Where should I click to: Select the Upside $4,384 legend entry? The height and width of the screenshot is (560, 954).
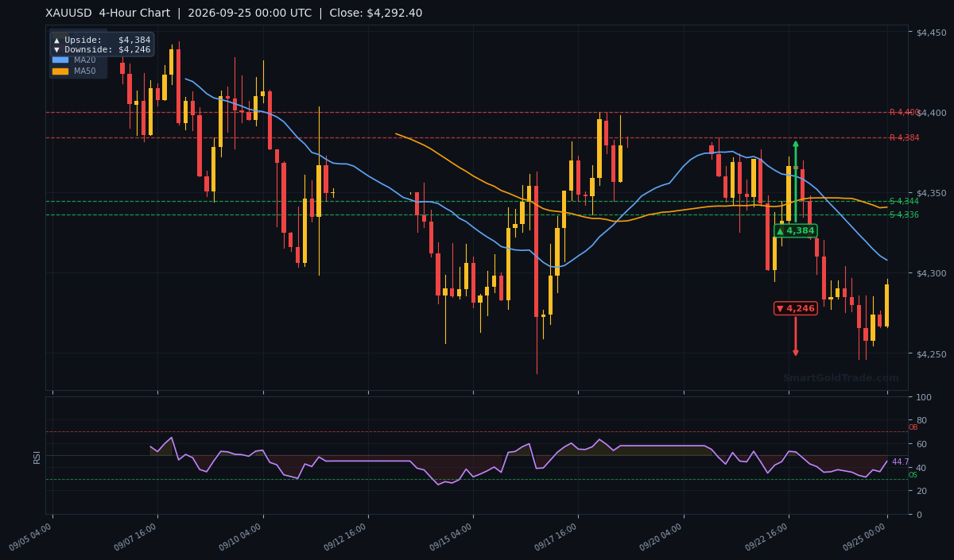click(102, 40)
